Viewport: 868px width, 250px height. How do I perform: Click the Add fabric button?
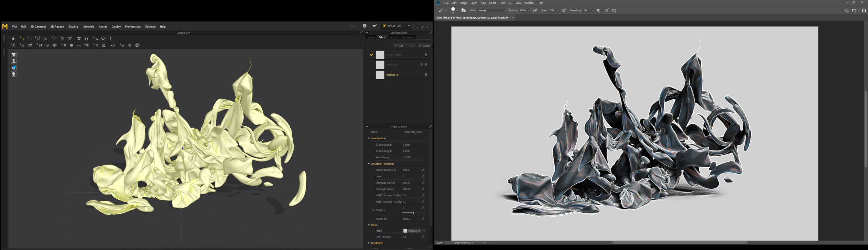click(399, 46)
